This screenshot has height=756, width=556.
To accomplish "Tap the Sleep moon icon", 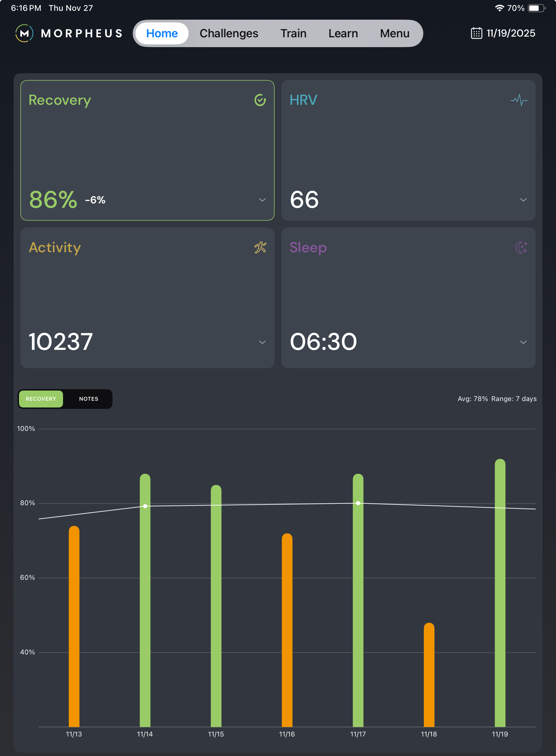I will [x=521, y=247].
